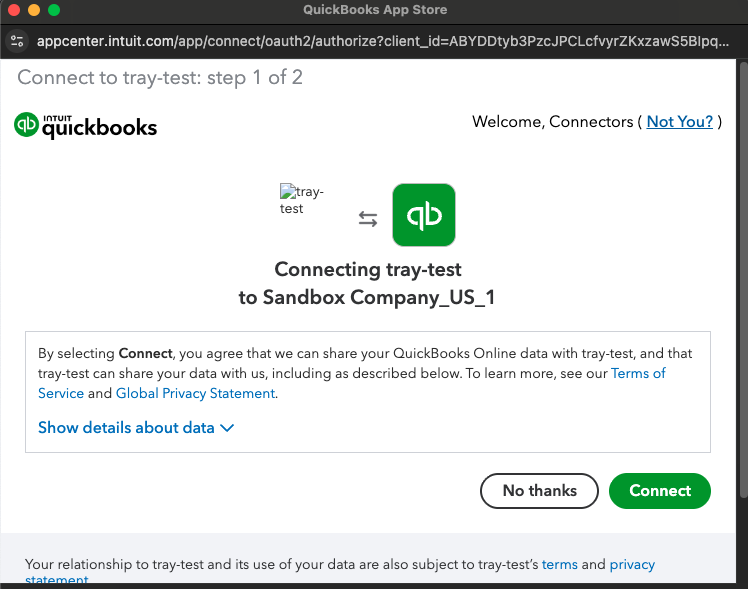Click the vertical scrollbar on the right
The image size is (748, 589).
click(742, 300)
